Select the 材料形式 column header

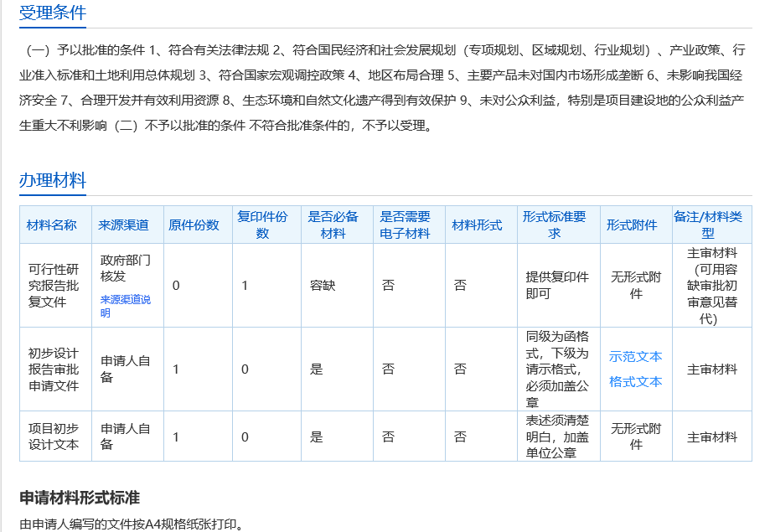478,225
